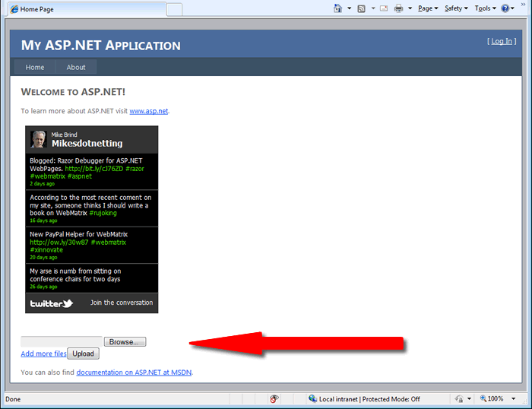Click the '26 days ago' tweet timestamp
Viewport: 532px width, 409px height.
43,287
